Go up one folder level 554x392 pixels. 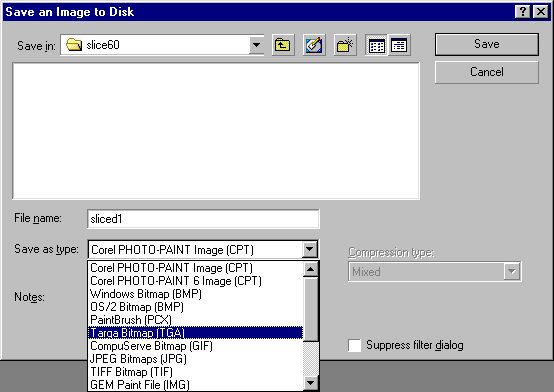283,45
